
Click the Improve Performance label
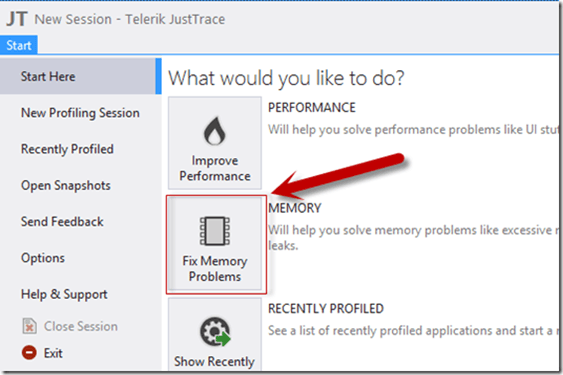pyautogui.click(x=215, y=168)
